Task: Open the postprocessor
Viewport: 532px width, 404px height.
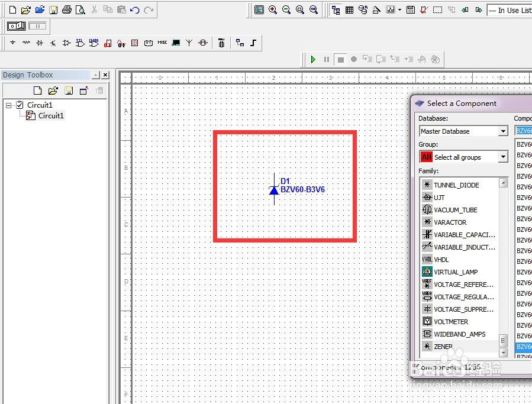Action: coord(411,10)
